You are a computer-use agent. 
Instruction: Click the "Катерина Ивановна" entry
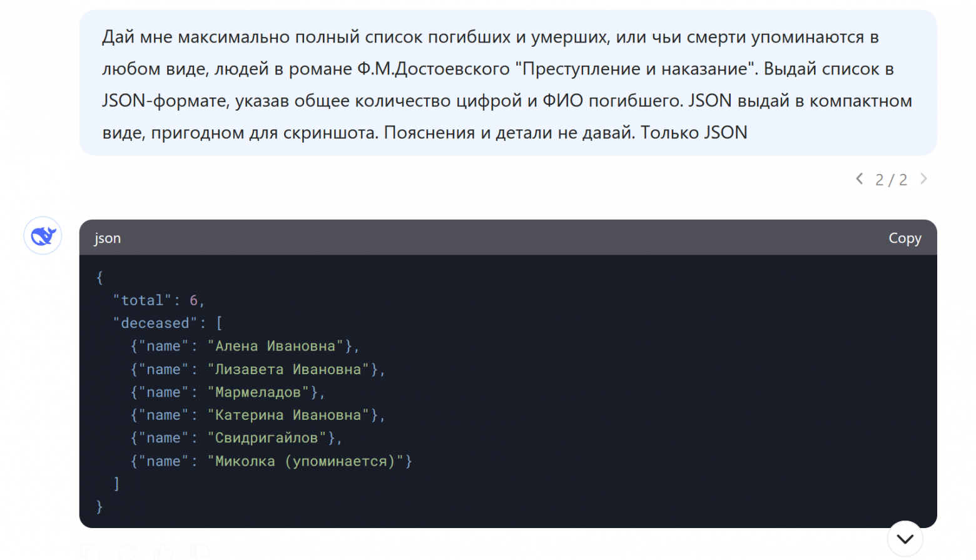point(288,415)
